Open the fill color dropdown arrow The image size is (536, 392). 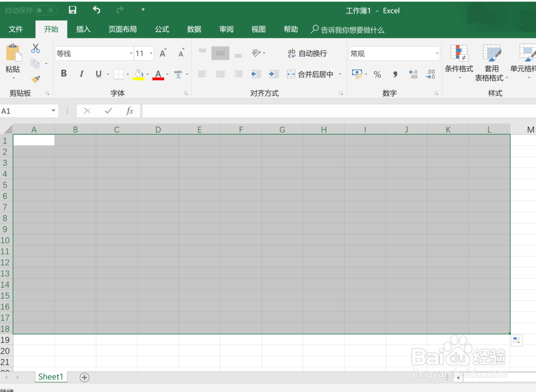[148, 74]
